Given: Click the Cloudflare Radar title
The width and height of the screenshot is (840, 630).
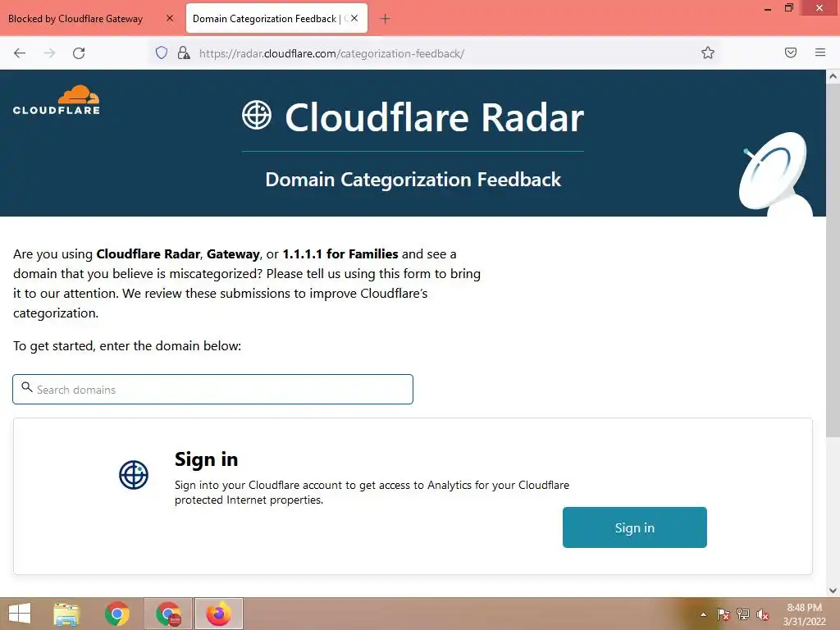Looking at the screenshot, I should click(435, 117).
